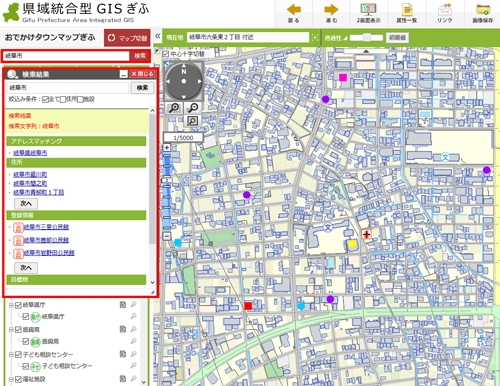Click the 次へ button under address results
The image size is (500, 386).
tap(26, 203)
